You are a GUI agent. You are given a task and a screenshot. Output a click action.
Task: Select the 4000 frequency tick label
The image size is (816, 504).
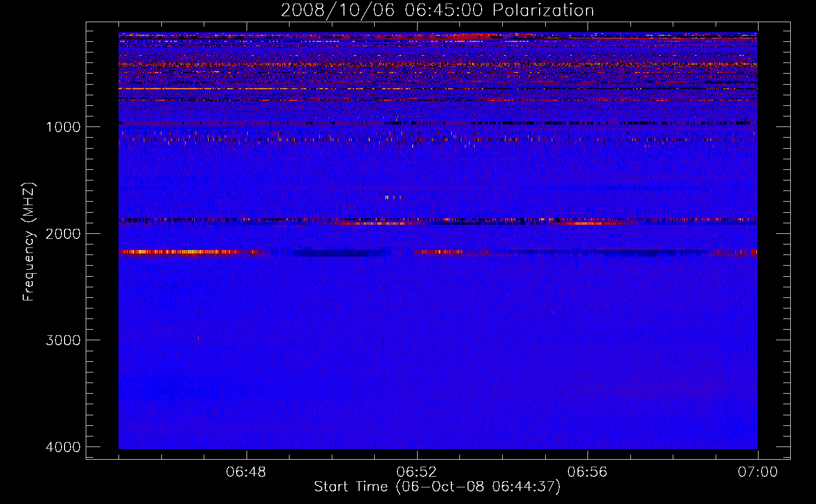pos(63,447)
